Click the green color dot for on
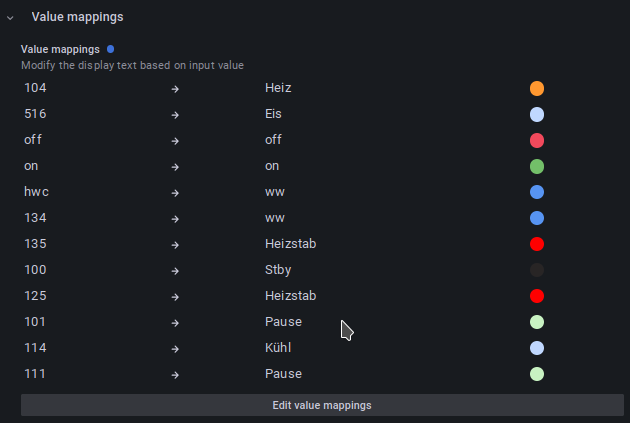 pos(537,166)
